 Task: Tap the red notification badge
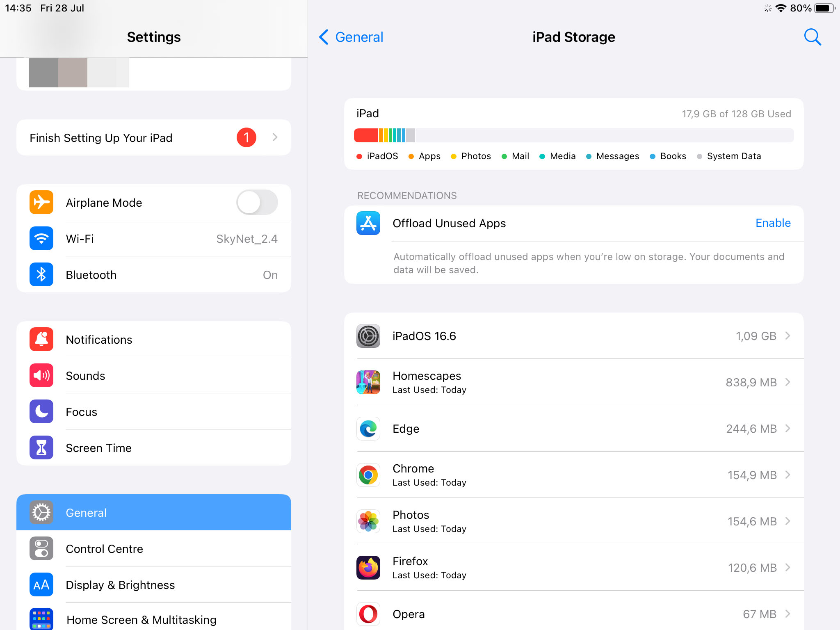(247, 137)
